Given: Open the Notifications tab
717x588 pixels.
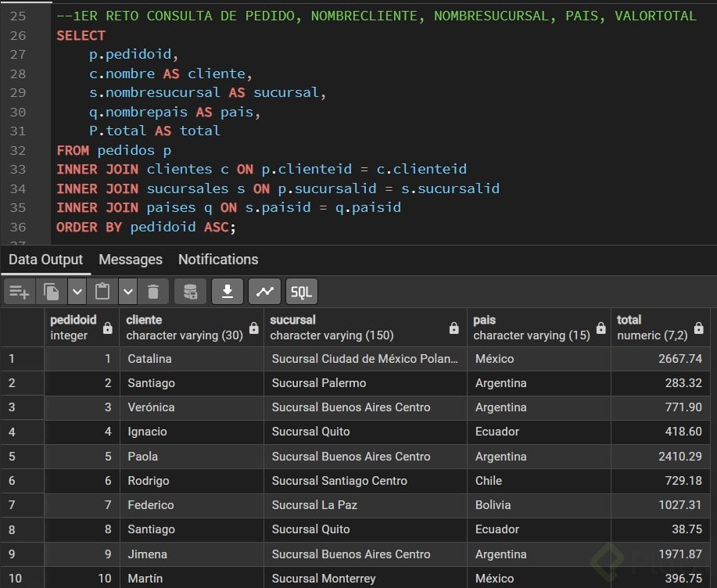Looking at the screenshot, I should (218, 260).
